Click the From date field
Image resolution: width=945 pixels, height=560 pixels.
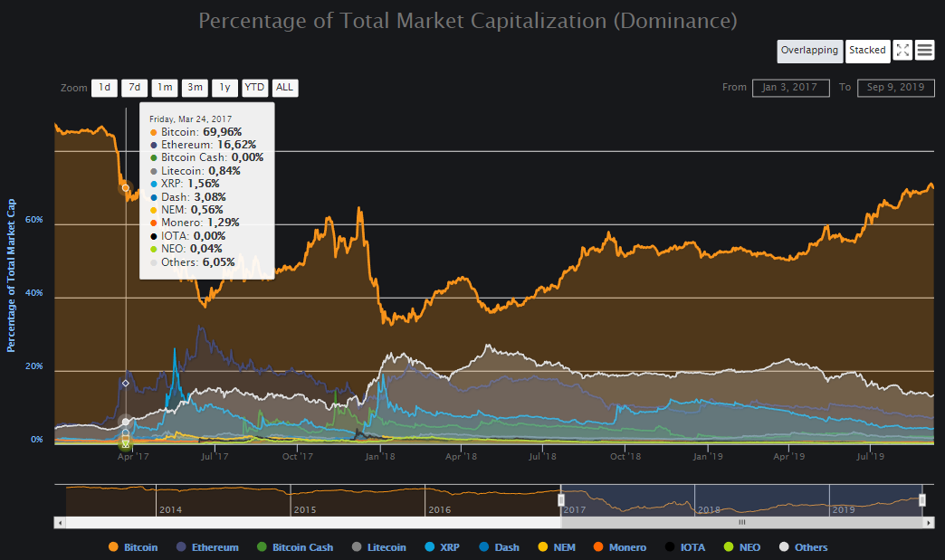point(789,88)
